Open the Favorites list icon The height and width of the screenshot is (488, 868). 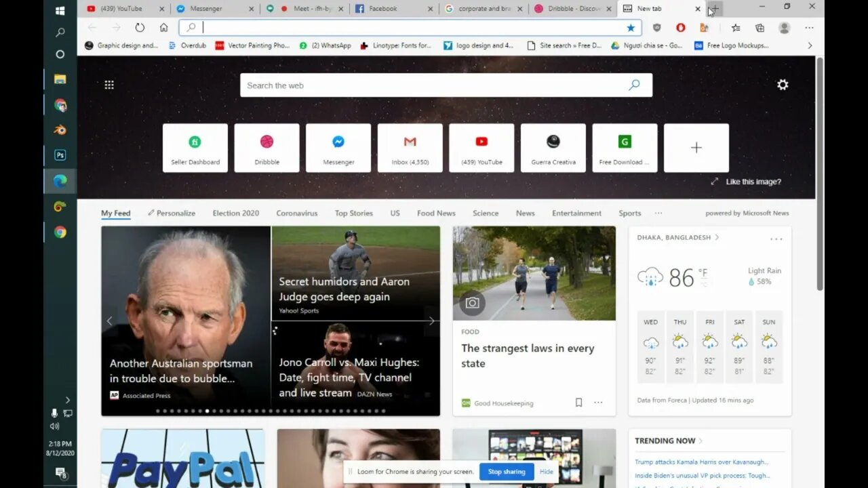(736, 28)
